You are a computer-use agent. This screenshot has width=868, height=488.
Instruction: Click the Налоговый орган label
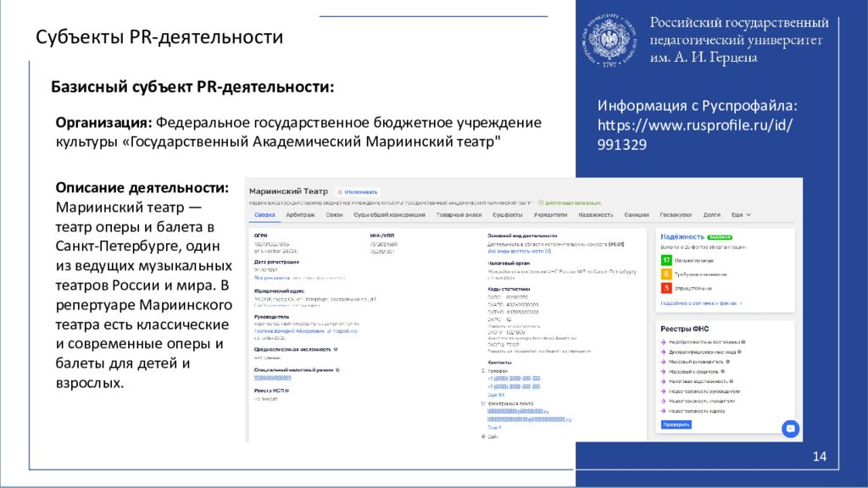(509, 263)
